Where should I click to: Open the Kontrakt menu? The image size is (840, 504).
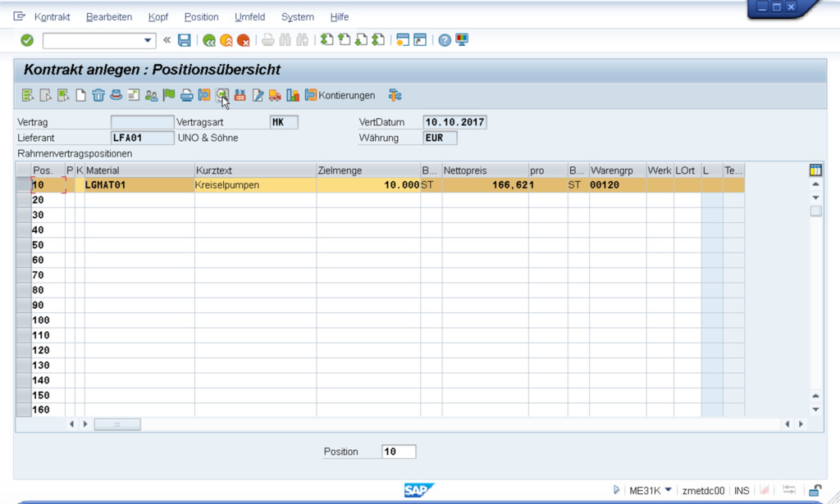(52, 17)
